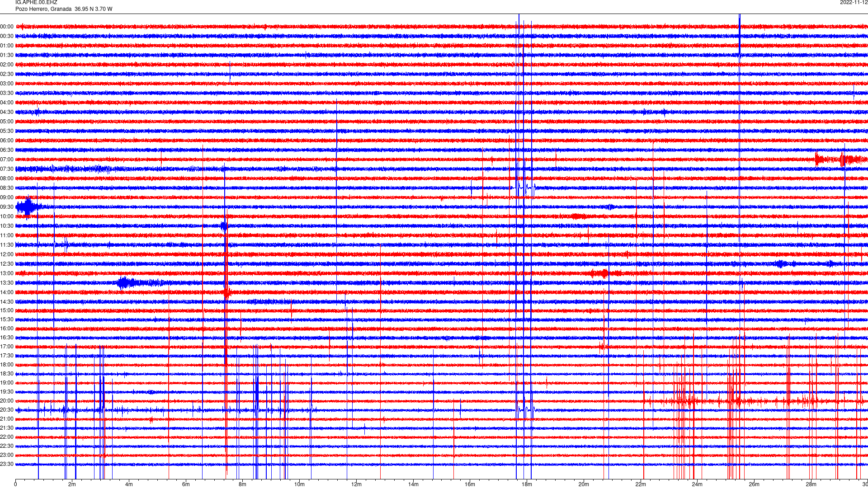Click the 8m mark on time axis
The height and width of the screenshot is (488, 868).
(242, 484)
